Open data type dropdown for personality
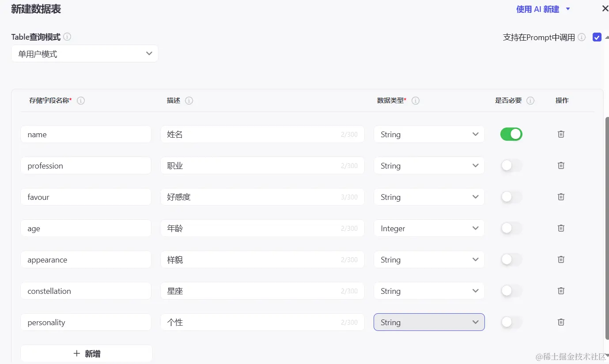The width and height of the screenshot is (609, 364). pos(429,322)
